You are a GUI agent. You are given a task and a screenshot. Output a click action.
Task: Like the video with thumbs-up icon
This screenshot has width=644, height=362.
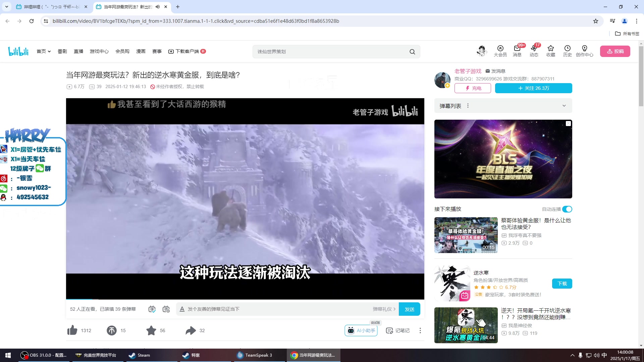pyautogui.click(x=72, y=330)
